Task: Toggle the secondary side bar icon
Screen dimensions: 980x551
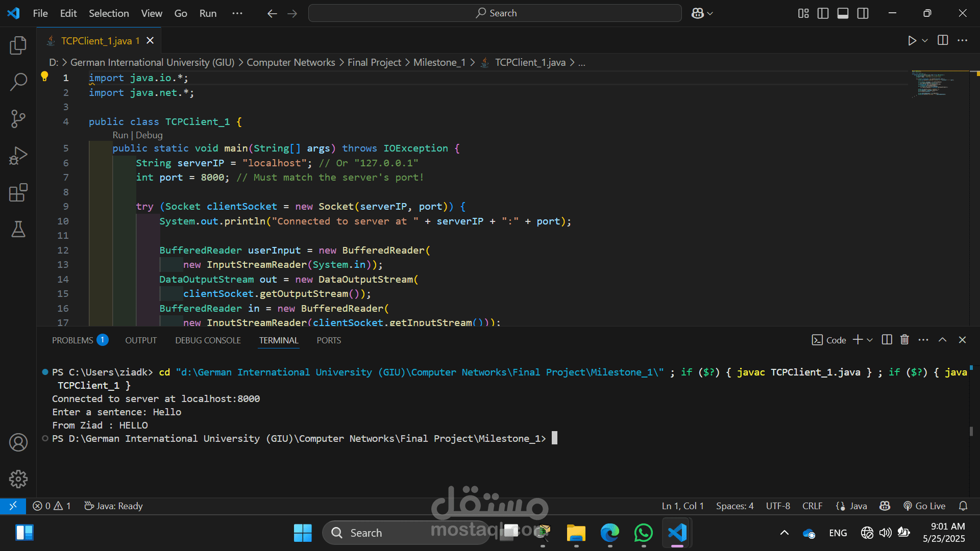Action: pos(863,13)
